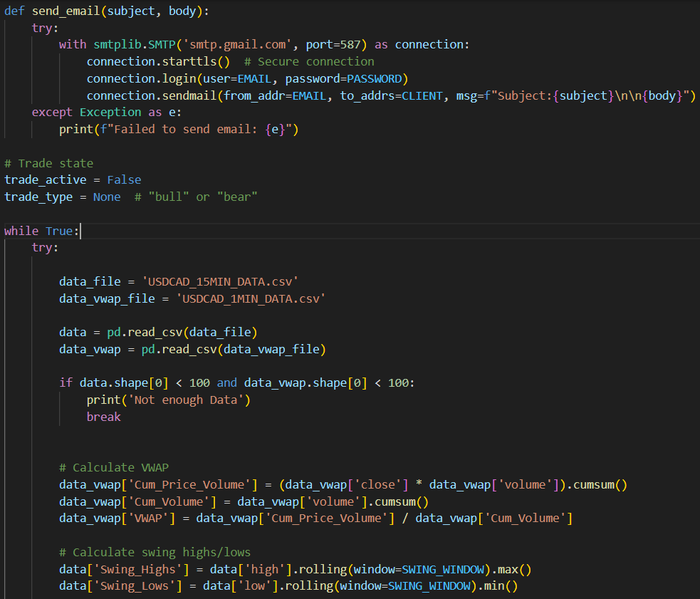Click the 'VWAP' column key
This screenshot has height=599, width=700.
point(148,518)
